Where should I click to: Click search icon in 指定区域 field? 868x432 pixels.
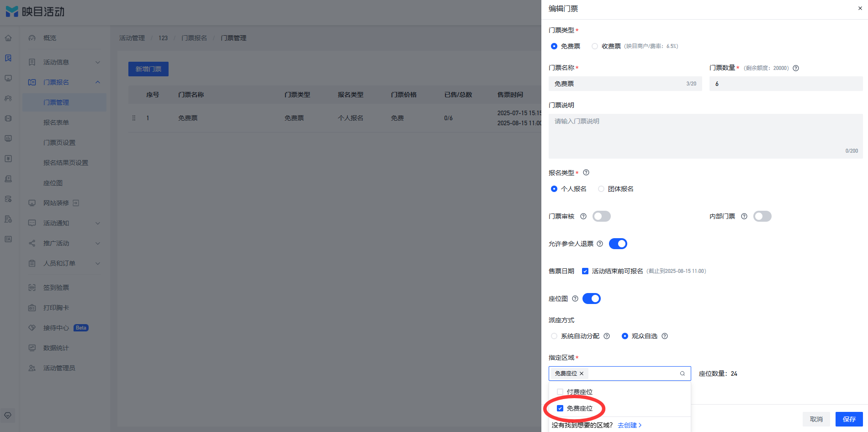tap(683, 373)
